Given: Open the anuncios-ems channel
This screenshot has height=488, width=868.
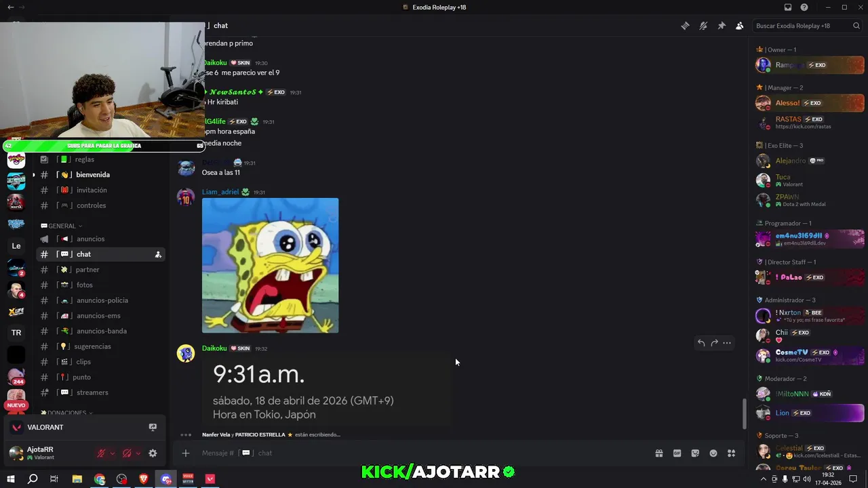Looking at the screenshot, I should pyautogui.click(x=100, y=316).
